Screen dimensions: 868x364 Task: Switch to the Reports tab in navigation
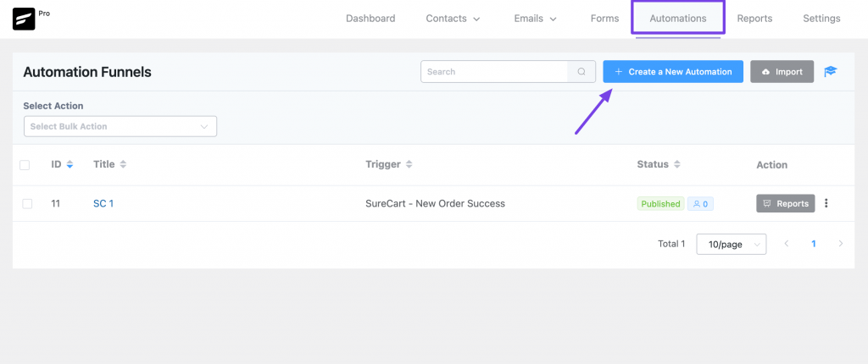tap(754, 19)
